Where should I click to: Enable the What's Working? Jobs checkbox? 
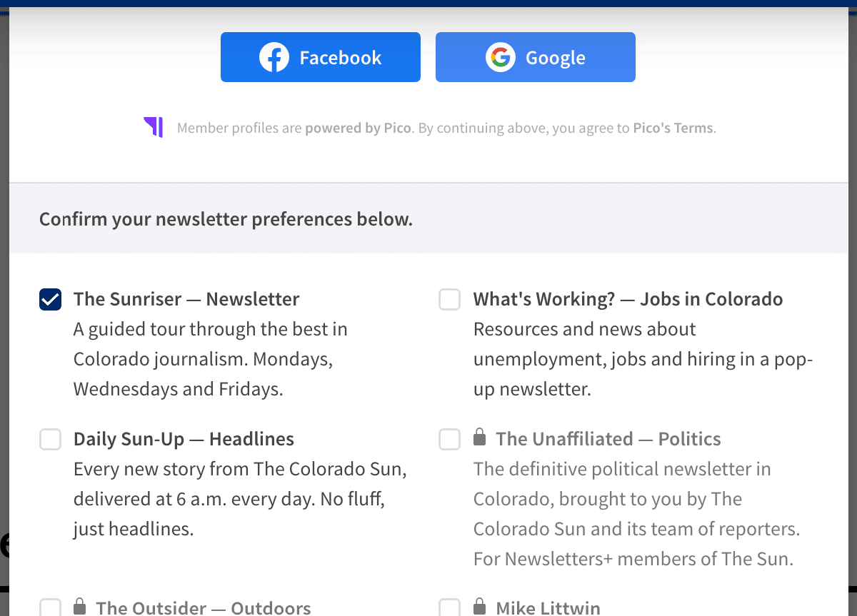coord(450,300)
